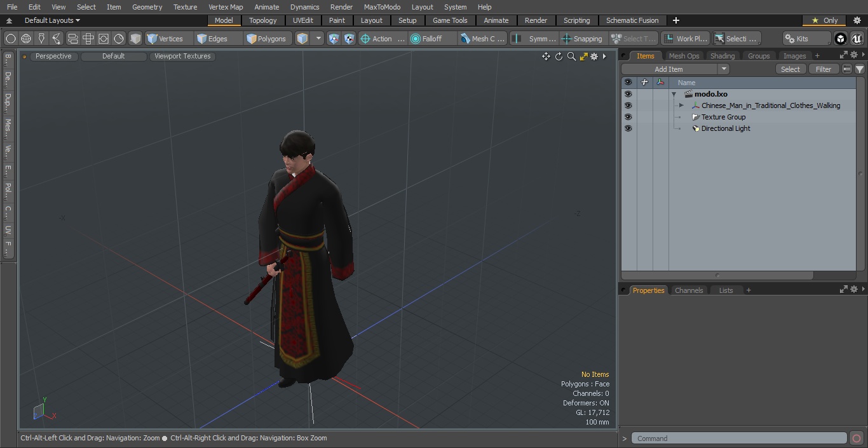Open the Vertex Map menu
This screenshot has height=448, width=868.
[226, 7]
